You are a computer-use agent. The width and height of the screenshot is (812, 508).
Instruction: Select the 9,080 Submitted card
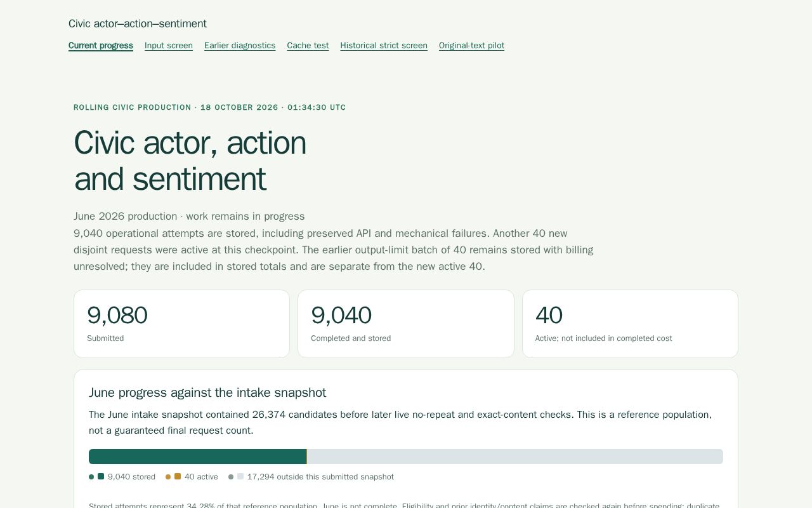(181, 324)
